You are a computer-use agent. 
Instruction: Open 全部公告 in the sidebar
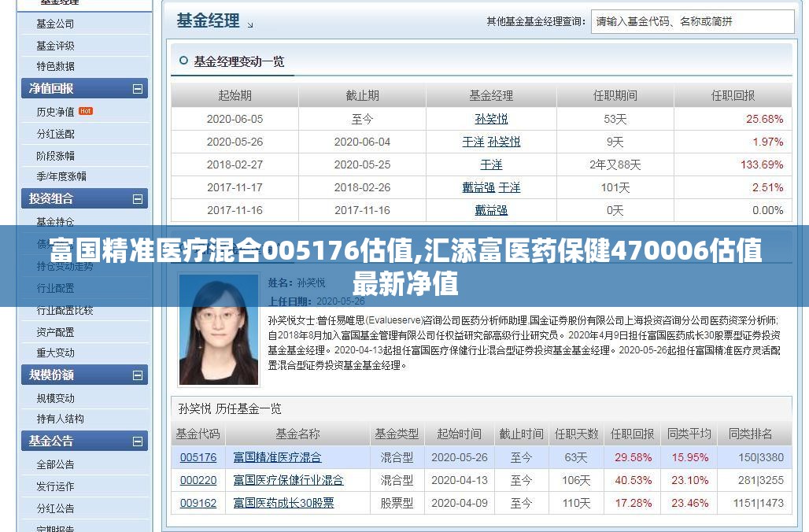point(55,464)
